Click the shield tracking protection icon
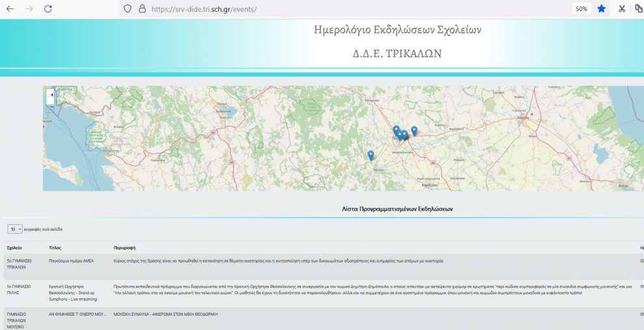The image size is (644, 330). [x=127, y=9]
